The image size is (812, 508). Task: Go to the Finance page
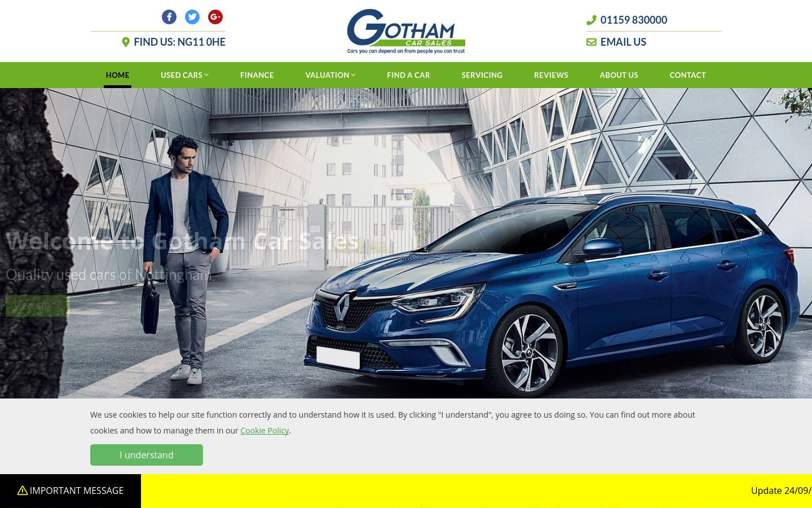(x=257, y=75)
